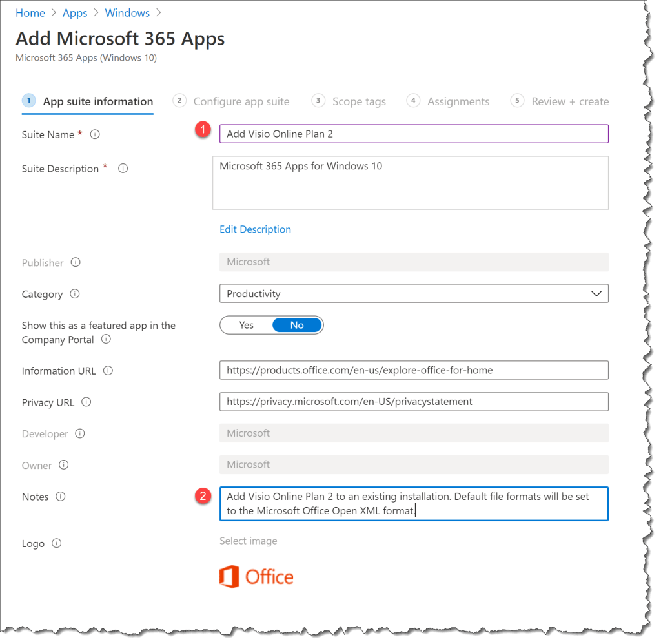Jump to Review + create step
661x644 pixels.
tap(569, 101)
